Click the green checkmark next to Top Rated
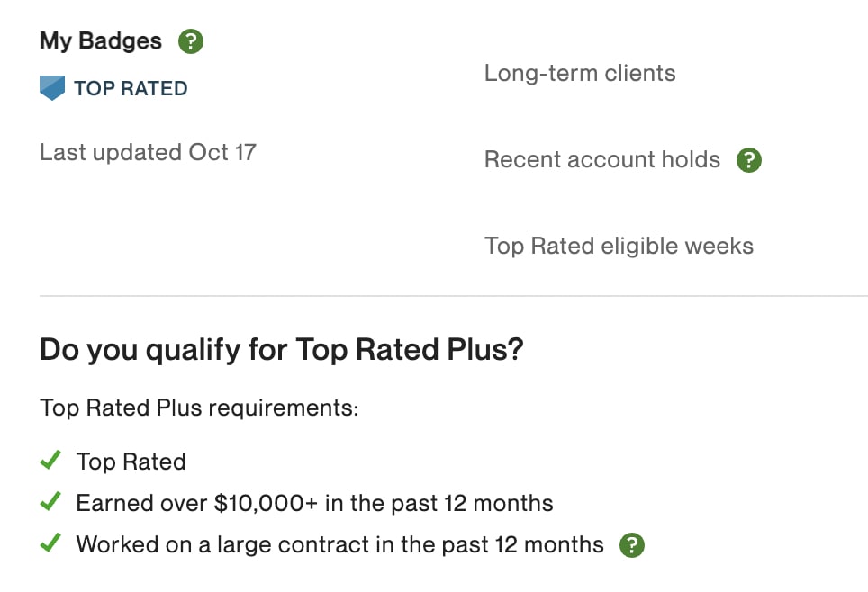 point(50,460)
